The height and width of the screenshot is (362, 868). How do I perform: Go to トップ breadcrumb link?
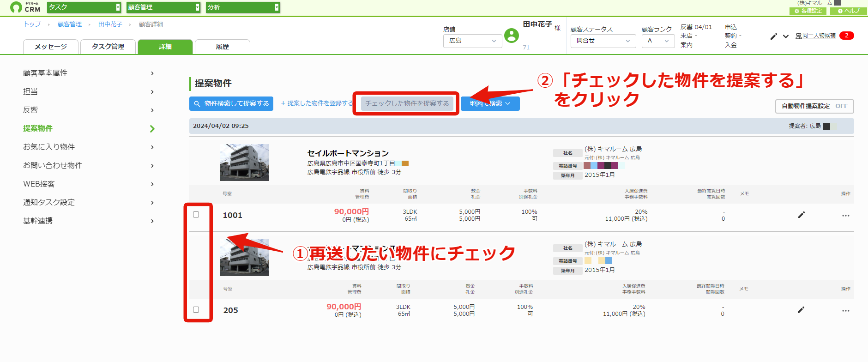tap(32, 24)
